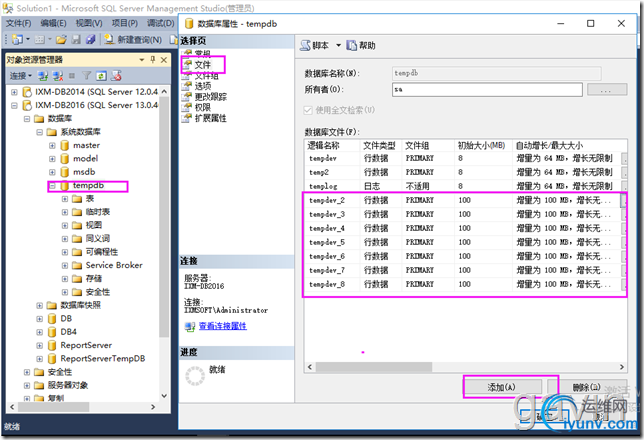This screenshot has height=440, width=644.
Task: Expand the msdb database node
Action: click(x=52, y=172)
